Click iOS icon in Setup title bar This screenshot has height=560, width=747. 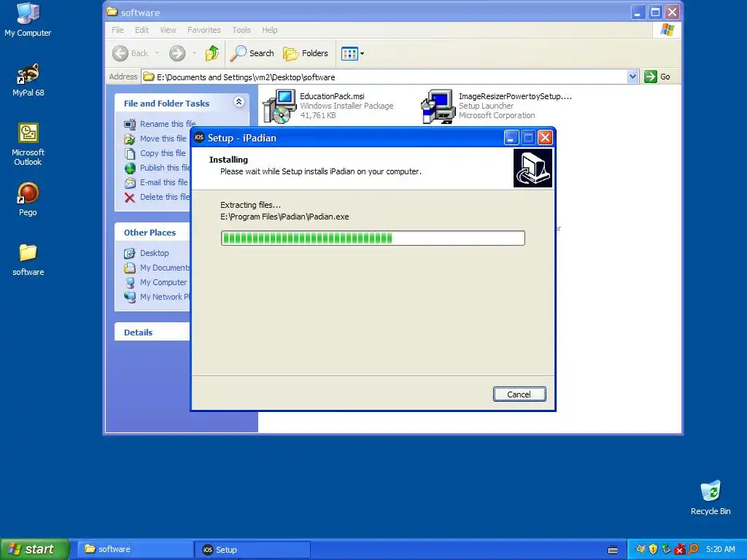(199, 137)
